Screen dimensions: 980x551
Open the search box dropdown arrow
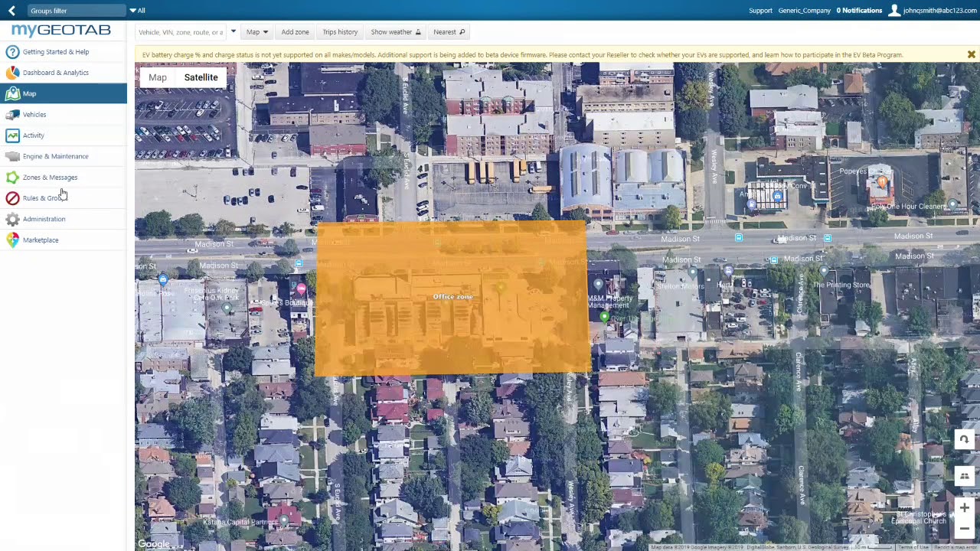[233, 32]
